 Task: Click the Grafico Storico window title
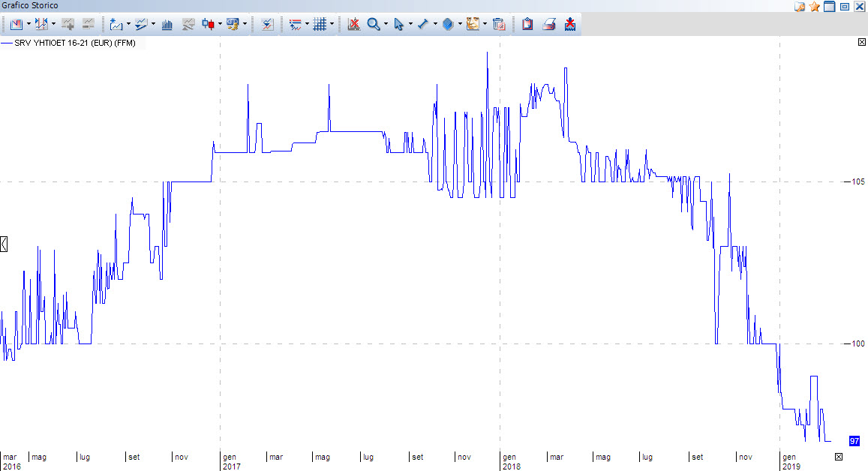[x=30, y=5]
